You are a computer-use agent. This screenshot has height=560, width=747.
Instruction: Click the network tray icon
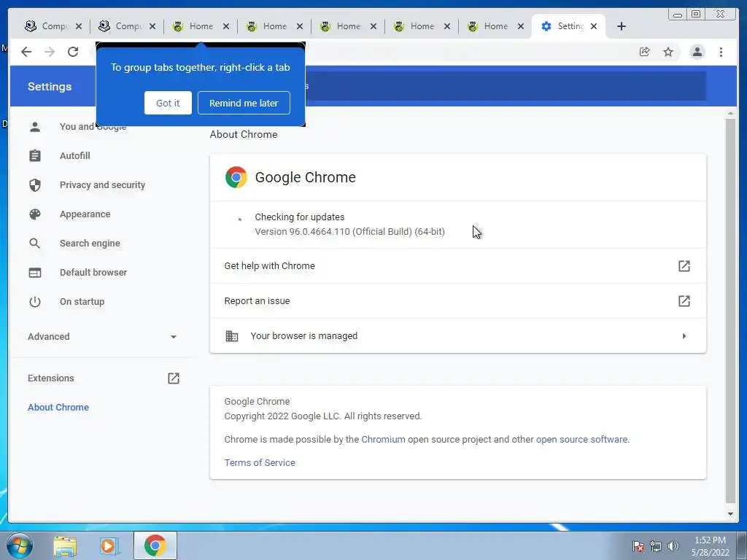tap(656, 546)
